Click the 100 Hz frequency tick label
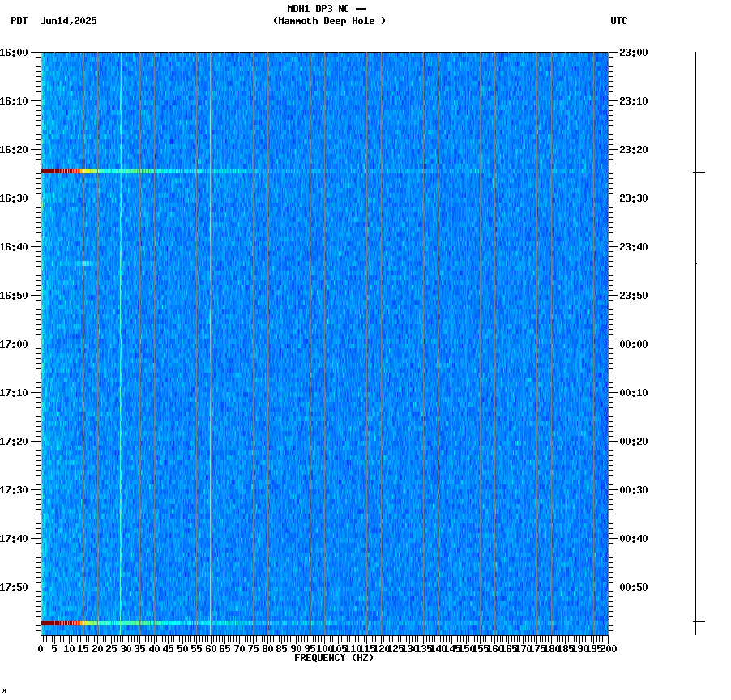Viewport: 731px width, 700px height. click(x=322, y=648)
